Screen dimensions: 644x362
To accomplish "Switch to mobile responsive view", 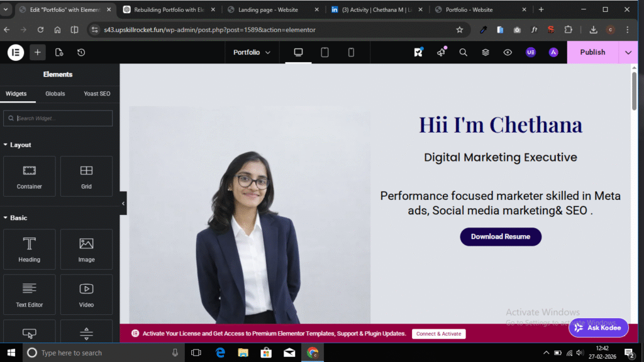I will click(351, 52).
